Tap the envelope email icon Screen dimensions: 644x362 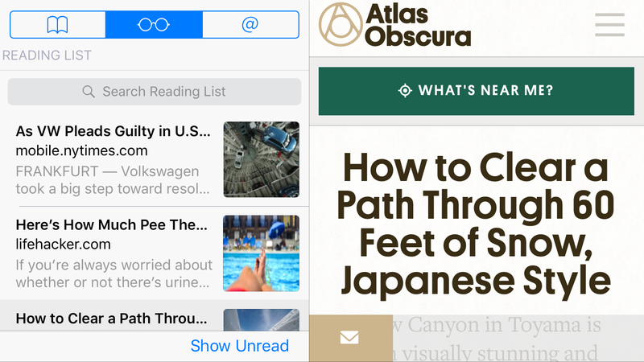click(x=349, y=338)
